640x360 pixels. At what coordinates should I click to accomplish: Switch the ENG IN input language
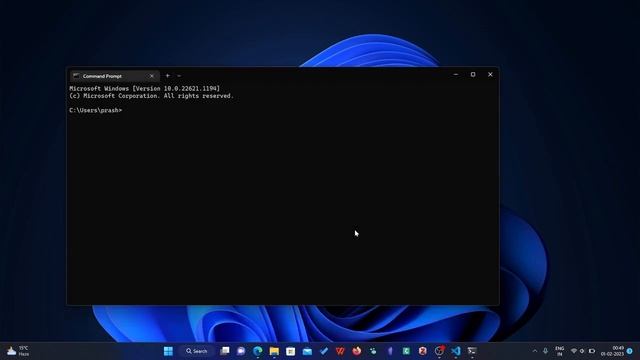point(560,351)
